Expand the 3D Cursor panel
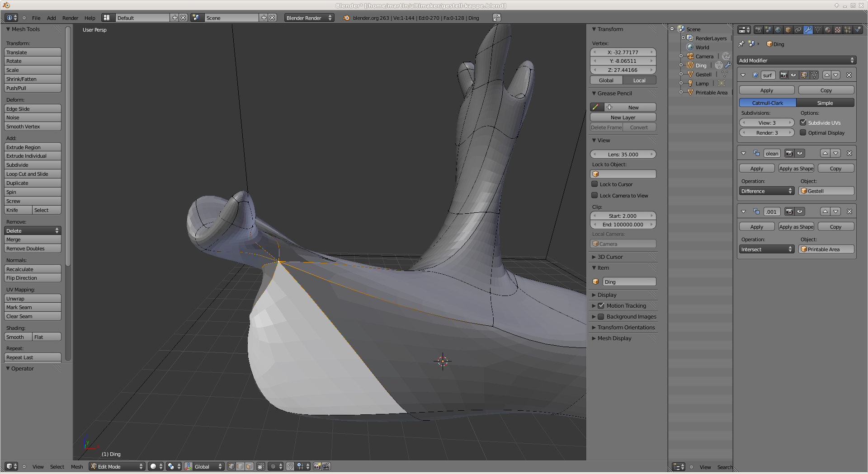 [610, 257]
